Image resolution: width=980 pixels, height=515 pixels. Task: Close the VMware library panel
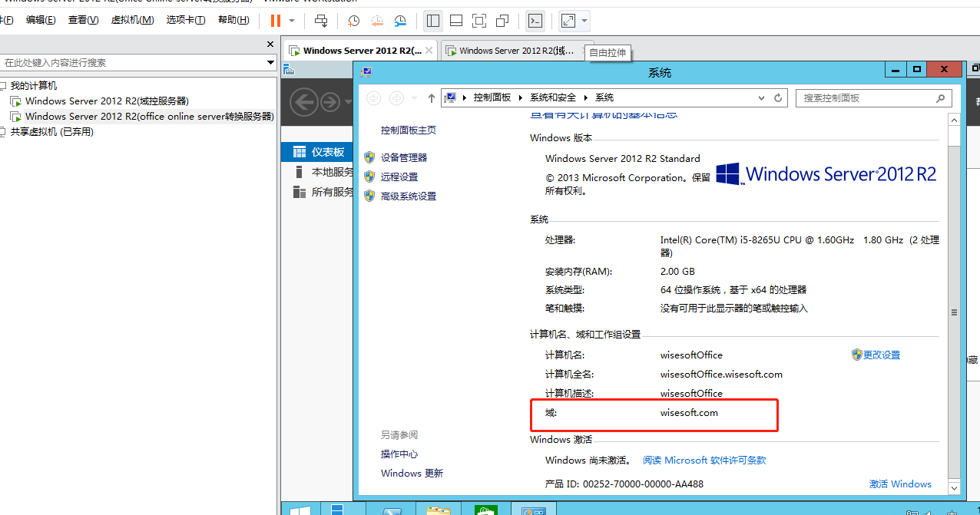tap(270, 45)
